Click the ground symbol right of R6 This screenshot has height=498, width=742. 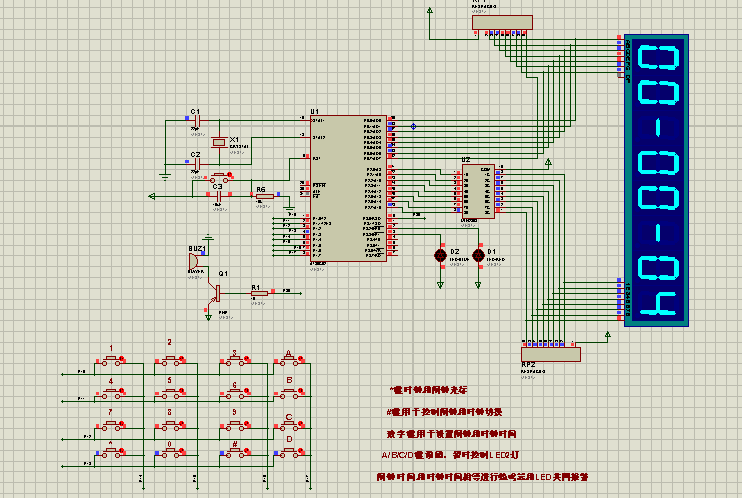tap(289, 209)
